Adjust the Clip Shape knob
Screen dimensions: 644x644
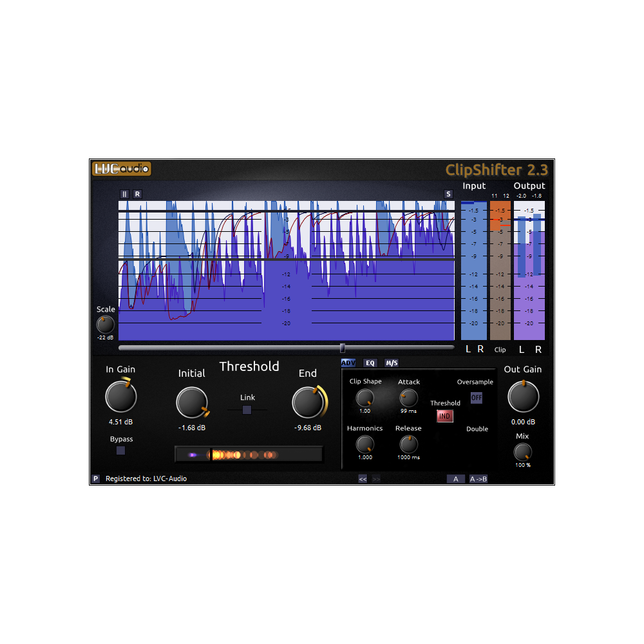coord(365,399)
